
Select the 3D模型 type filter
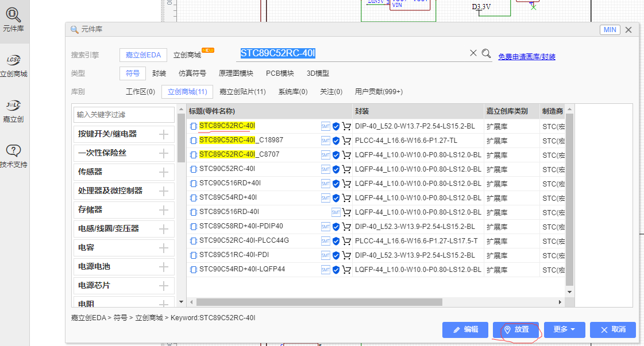(318, 73)
